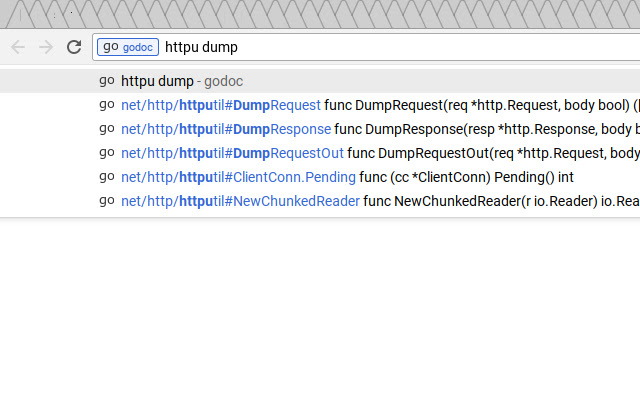
Task: Click text 'func NewChunkedReader(r io.Reader)'
Action: 480,201
